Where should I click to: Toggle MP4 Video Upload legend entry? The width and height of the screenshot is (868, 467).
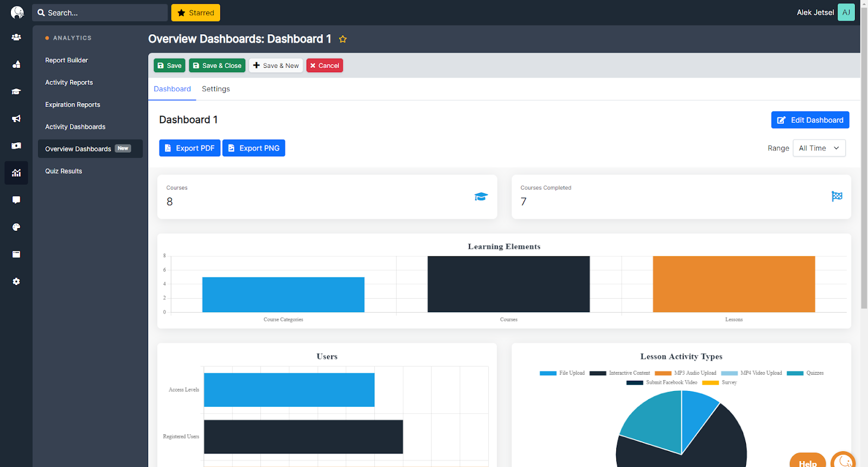pyautogui.click(x=752, y=373)
